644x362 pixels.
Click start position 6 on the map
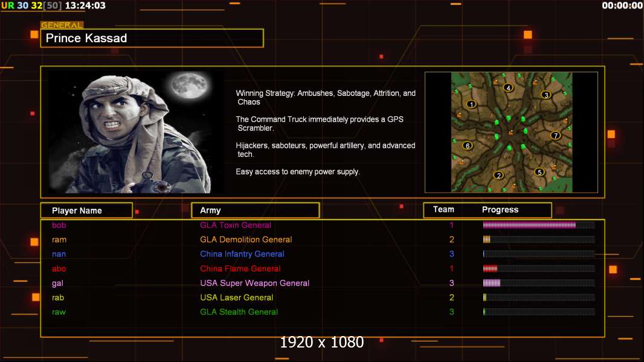468,145
